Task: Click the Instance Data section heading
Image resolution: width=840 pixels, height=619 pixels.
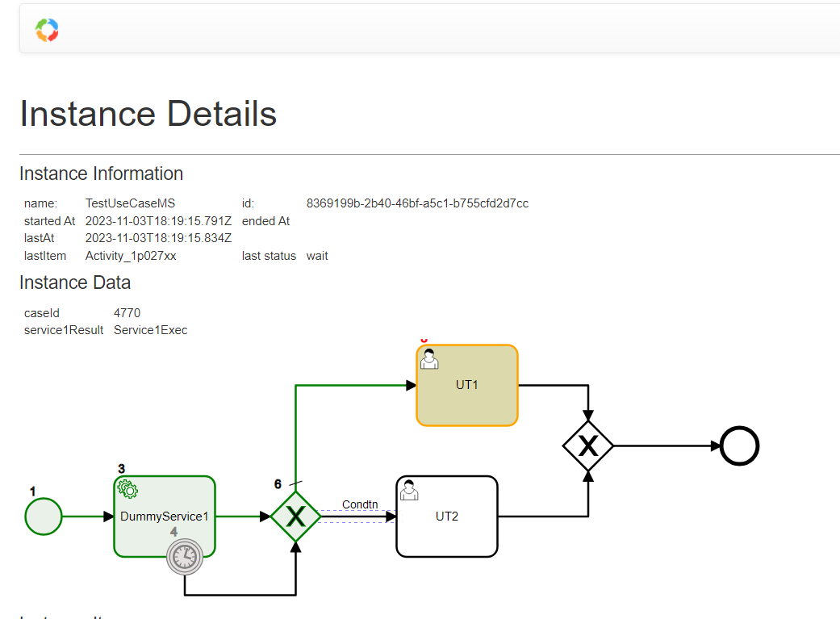Action: click(x=75, y=282)
